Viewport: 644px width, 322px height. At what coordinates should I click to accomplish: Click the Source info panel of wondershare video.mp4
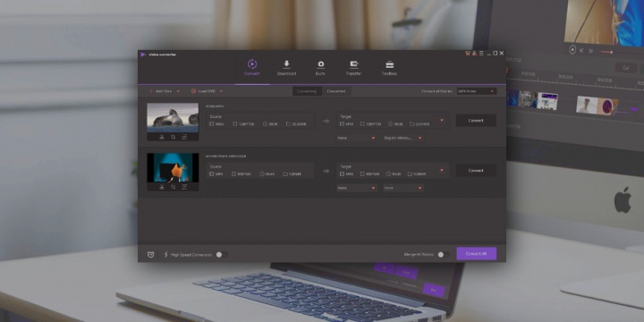pyautogui.click(x=260, y=171)
